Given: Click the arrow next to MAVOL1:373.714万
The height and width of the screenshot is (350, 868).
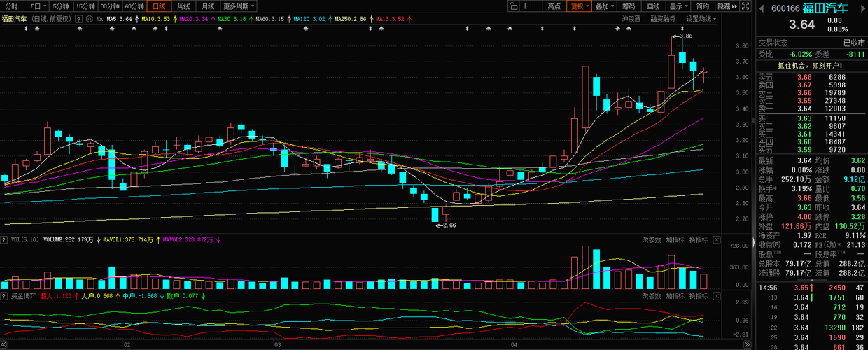Looking at the screenshot, I should 157,239.
